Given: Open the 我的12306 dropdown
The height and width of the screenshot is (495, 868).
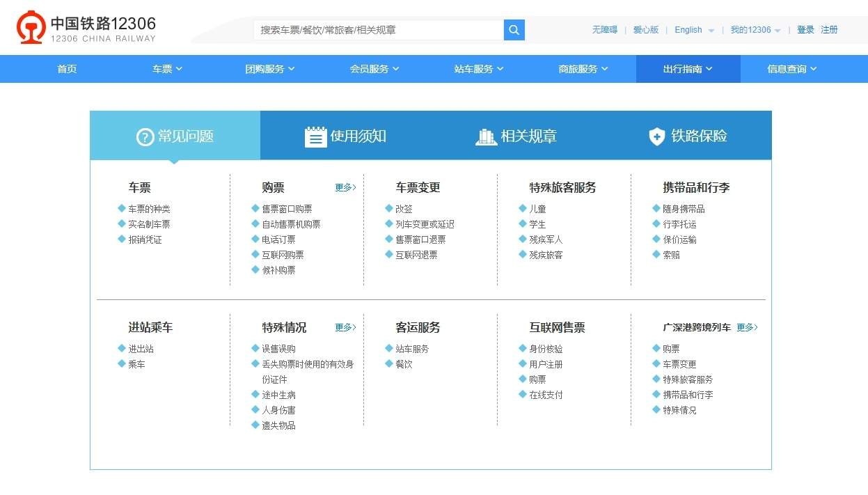Looking at the screenshot, I should pyautogui.click(x=756, y=30).
